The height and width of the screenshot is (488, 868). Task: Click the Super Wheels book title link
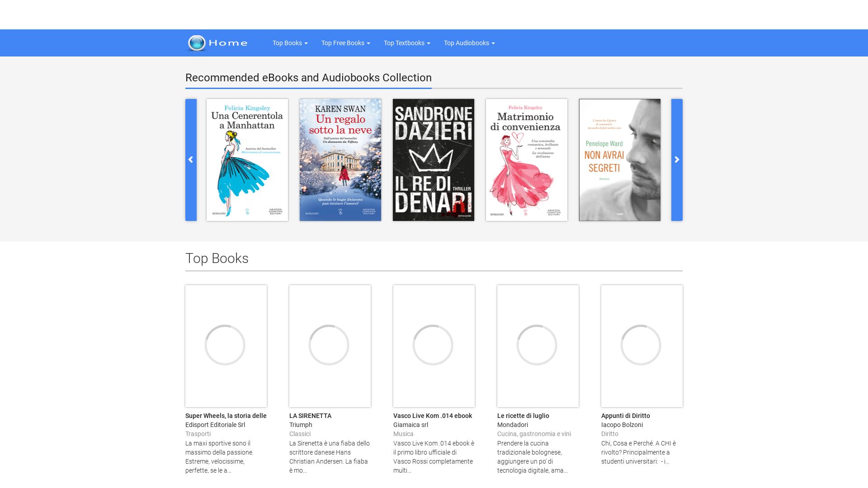226,416
